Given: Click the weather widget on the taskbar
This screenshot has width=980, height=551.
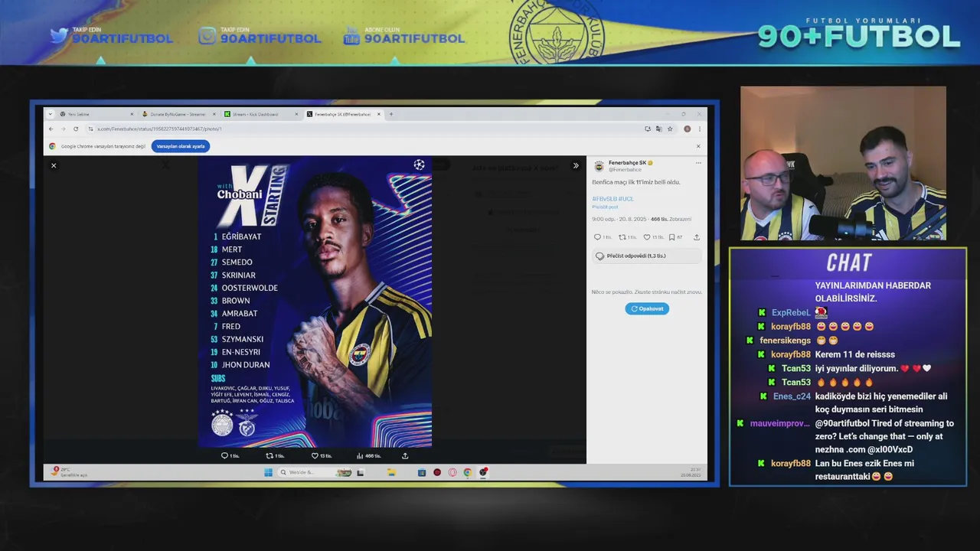Looking at the screenshot, I should [69, 472].
